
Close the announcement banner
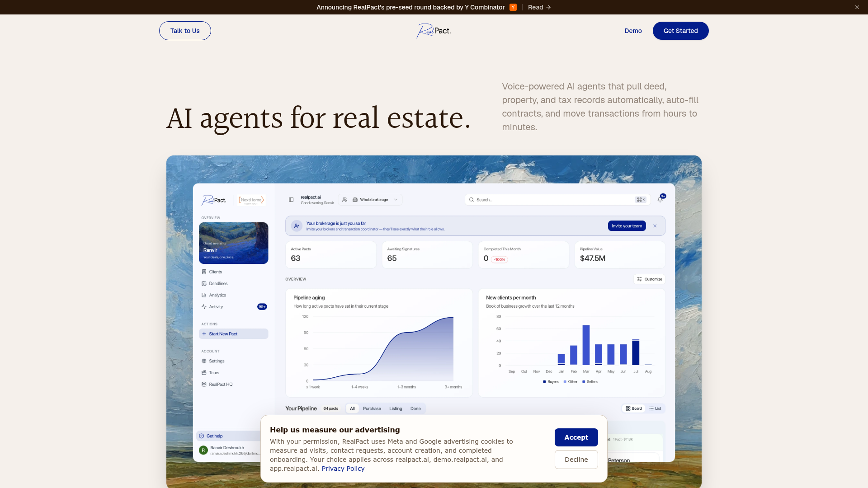857,7
